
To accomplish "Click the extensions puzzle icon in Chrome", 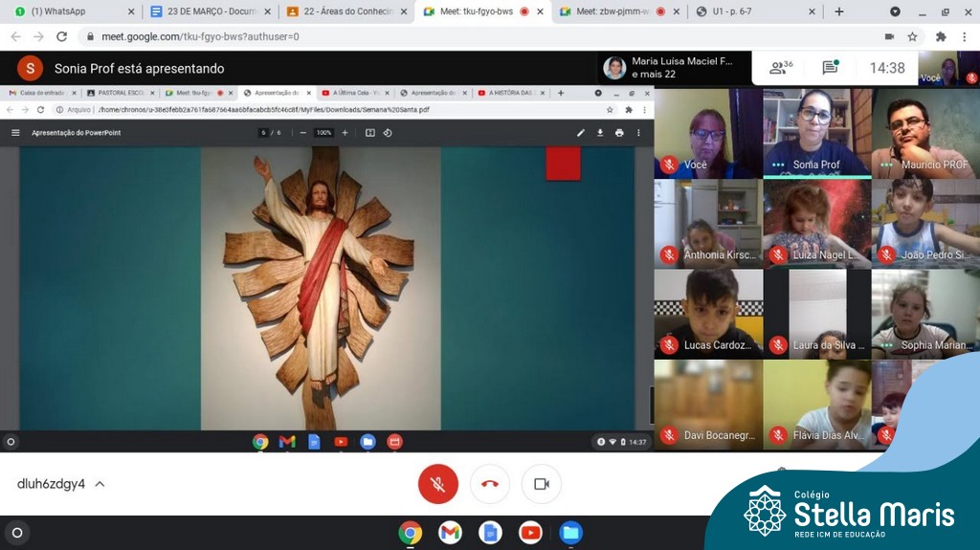I will (941, 36).
